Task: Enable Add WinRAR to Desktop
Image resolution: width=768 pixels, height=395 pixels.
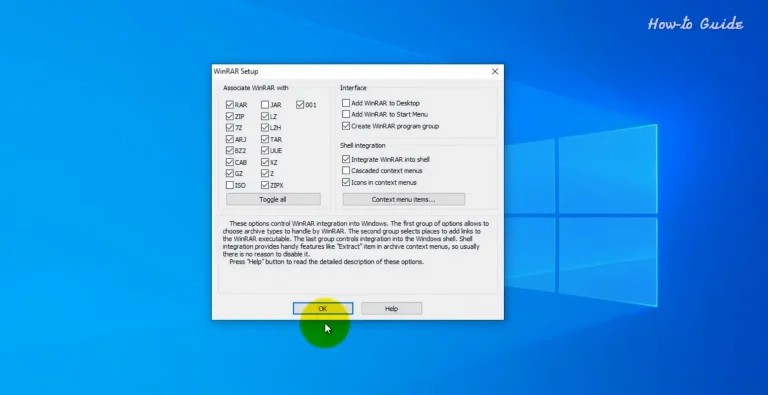Action: click(346, 103)
